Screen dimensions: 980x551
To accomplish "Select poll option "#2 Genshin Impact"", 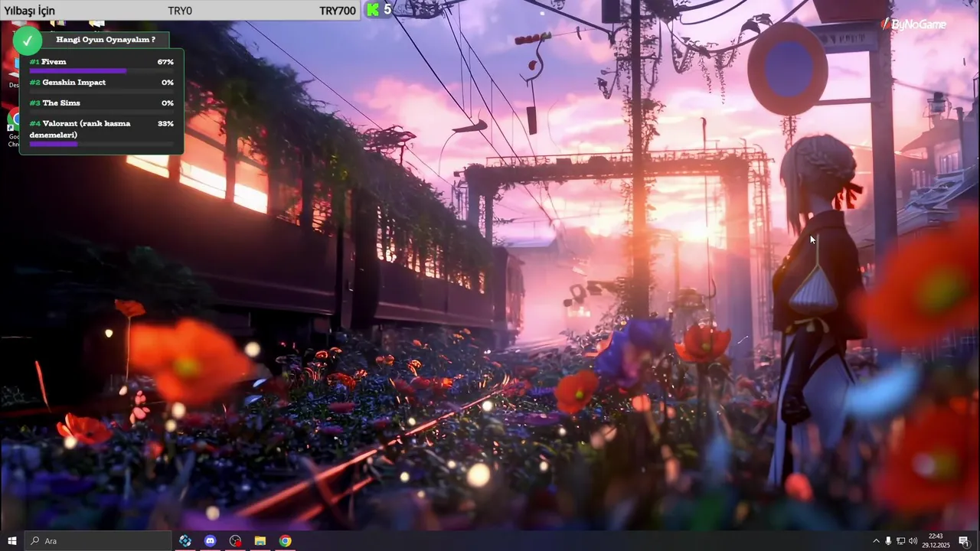I will click(x=67, y=83).
